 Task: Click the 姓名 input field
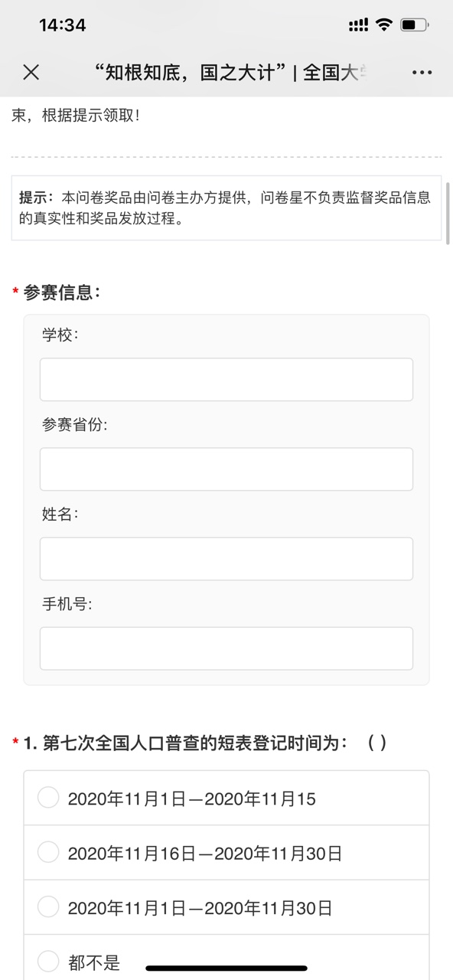[x=226, y=558]
